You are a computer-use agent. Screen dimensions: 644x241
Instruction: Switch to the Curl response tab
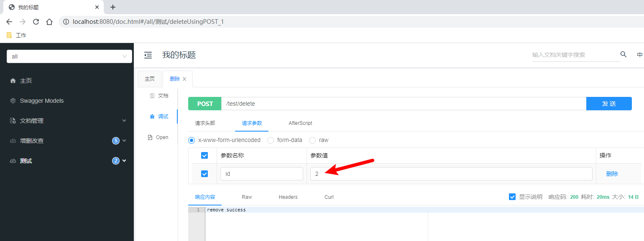(x=329, y=197)
